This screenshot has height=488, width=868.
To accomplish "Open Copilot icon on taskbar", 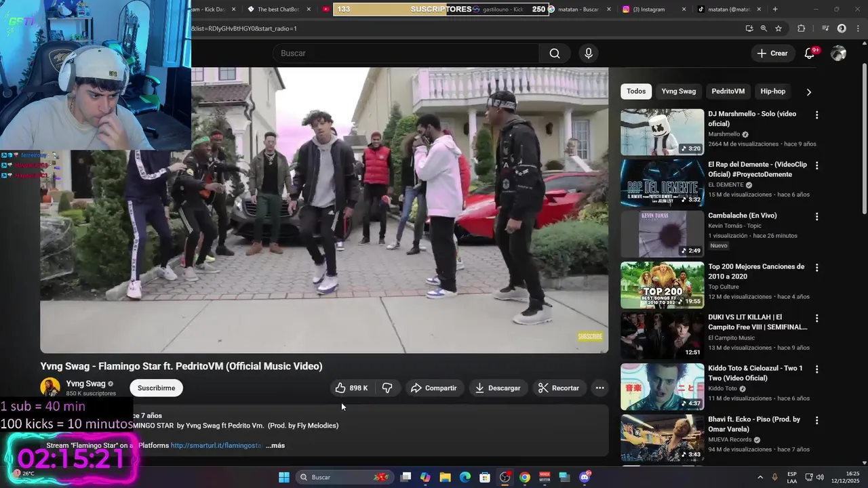I will (425, 477).
